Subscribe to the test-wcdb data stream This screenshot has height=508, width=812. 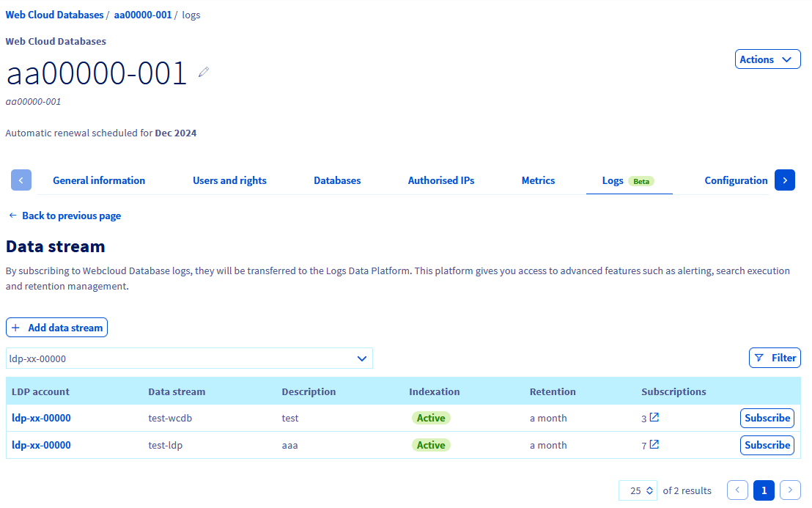767,417
